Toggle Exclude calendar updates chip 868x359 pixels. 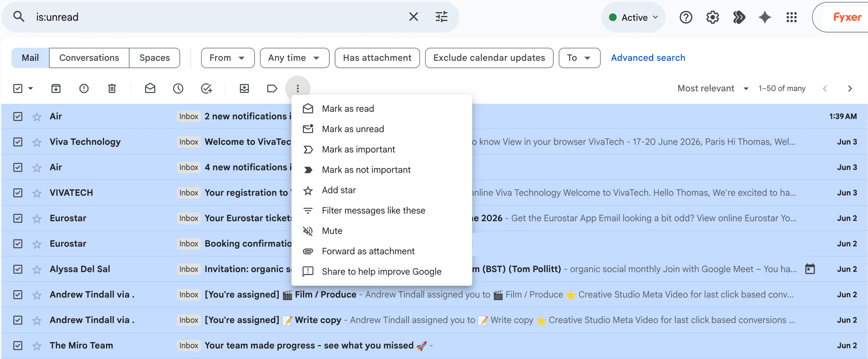coord(489,58)
